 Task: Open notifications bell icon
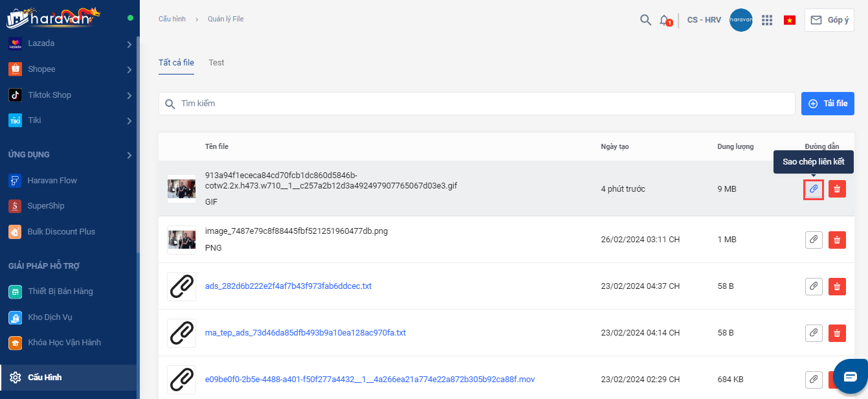pos(664,20)
